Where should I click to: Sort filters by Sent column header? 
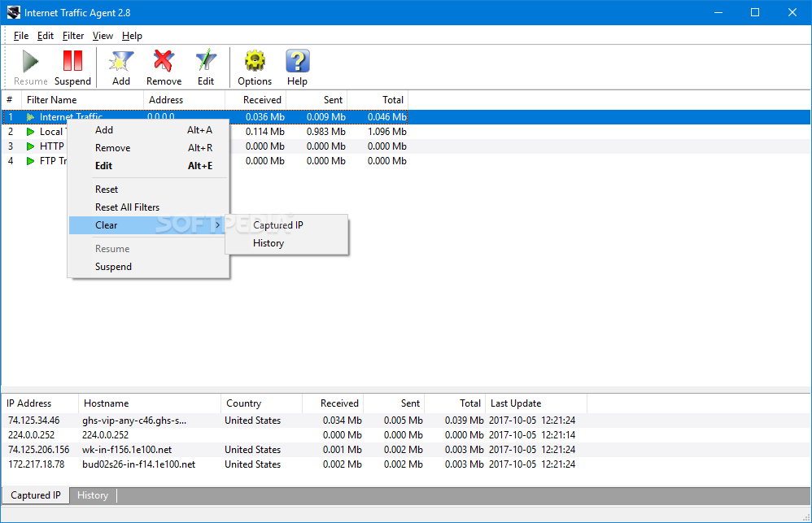317,100
